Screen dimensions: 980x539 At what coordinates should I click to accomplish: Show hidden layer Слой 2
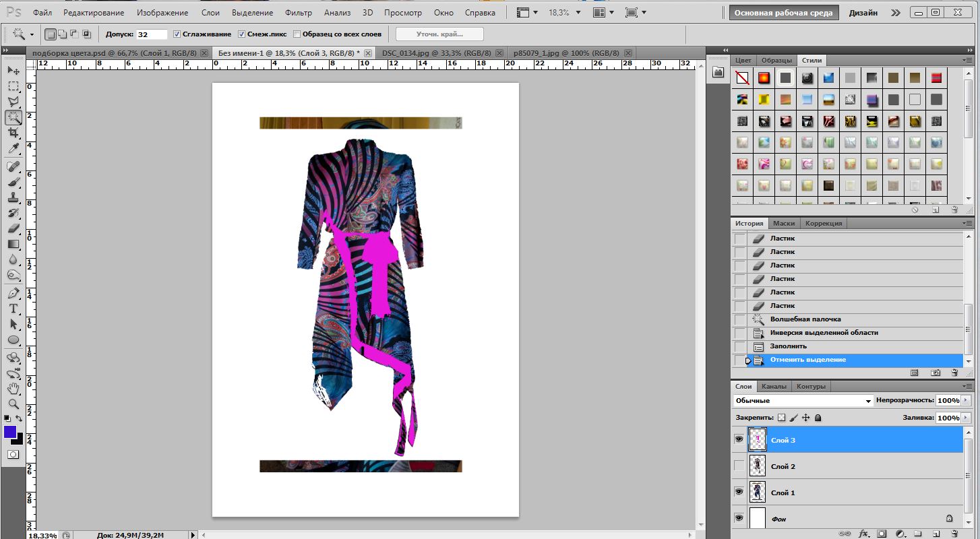[x=739, y=466]
